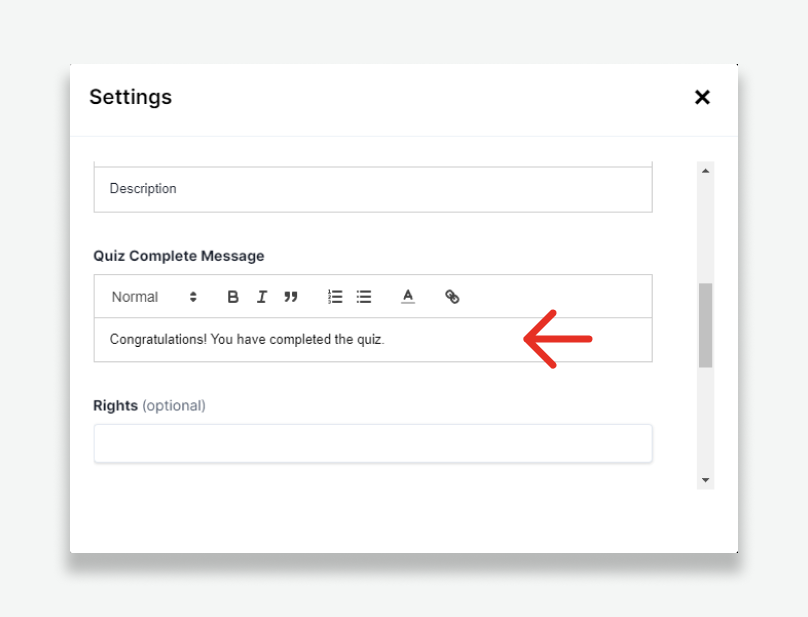Viewport: 808px width, 617px height.
Task: Click the Quiz Complete Message label
Action: pyautogui.click(x=179, y=256)
